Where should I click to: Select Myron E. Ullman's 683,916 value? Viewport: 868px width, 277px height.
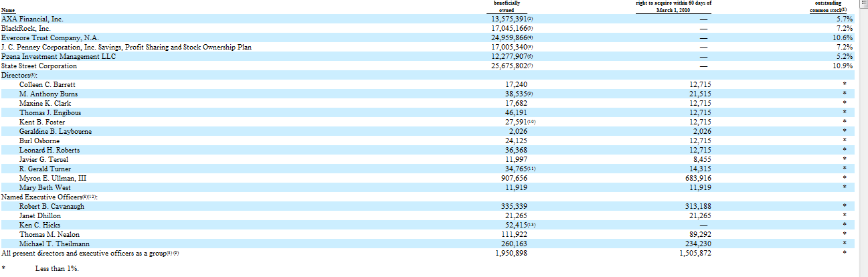(698, 179)
